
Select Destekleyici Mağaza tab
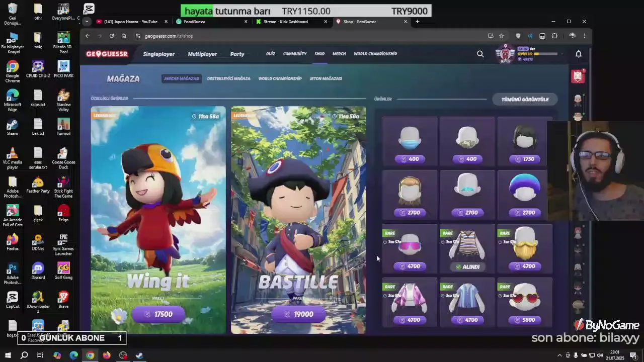pyautogui.click(x=229, y=78)
